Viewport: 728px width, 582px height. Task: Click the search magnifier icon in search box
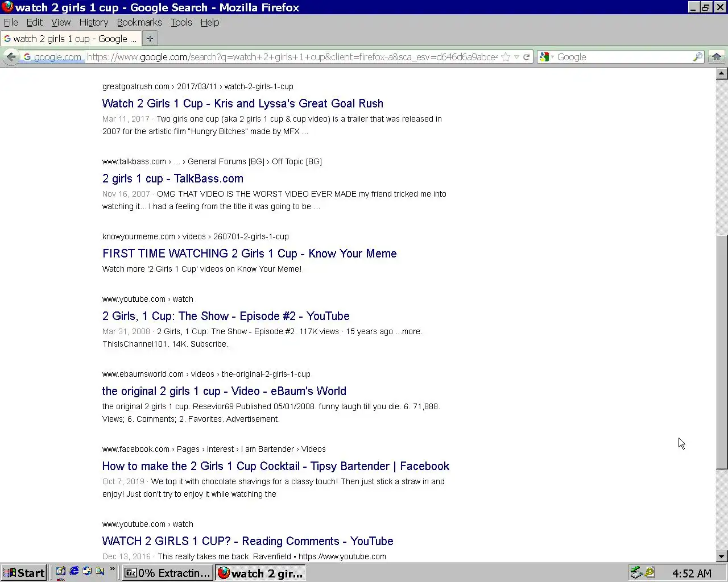[x=698, y=57]
